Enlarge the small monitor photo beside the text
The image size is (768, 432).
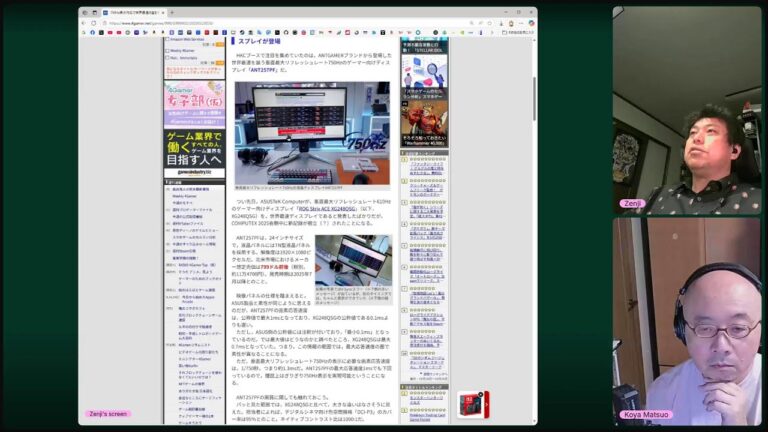353,260
